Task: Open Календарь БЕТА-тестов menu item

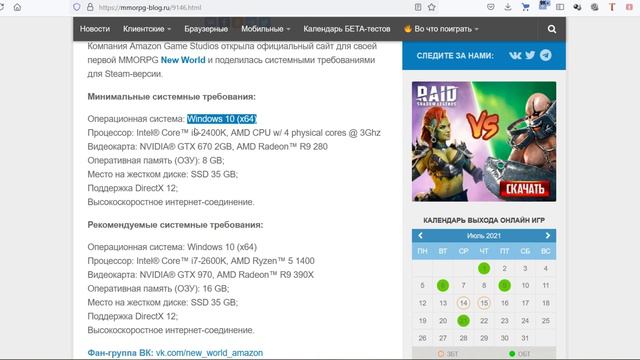Action: [347, 29]
